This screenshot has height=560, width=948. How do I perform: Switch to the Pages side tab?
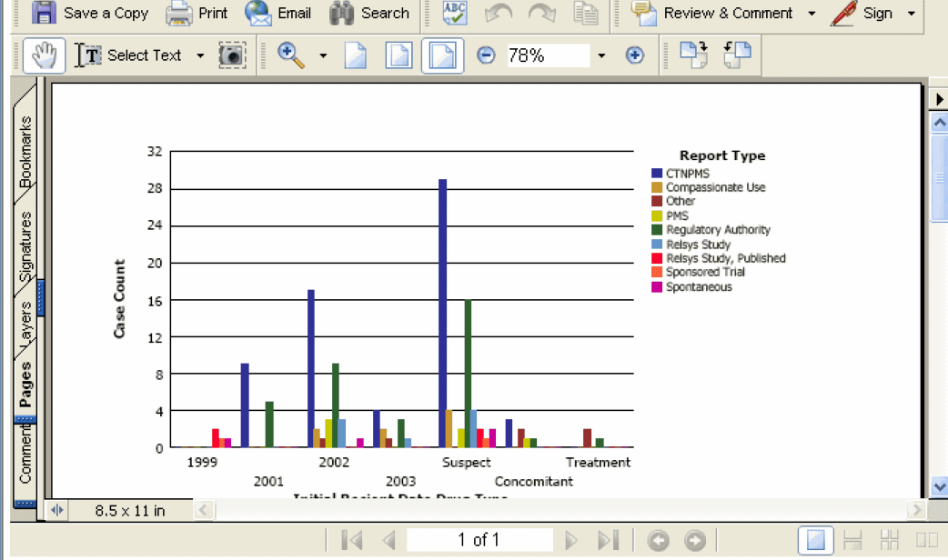click(x=25, y=385)
